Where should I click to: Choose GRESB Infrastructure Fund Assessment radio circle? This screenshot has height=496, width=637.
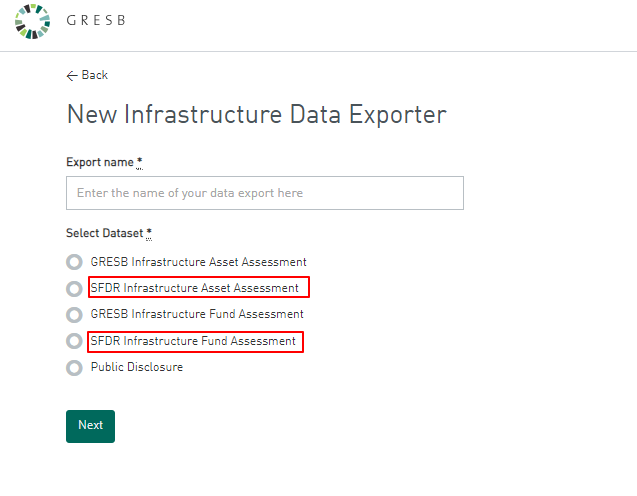(74, 314)
